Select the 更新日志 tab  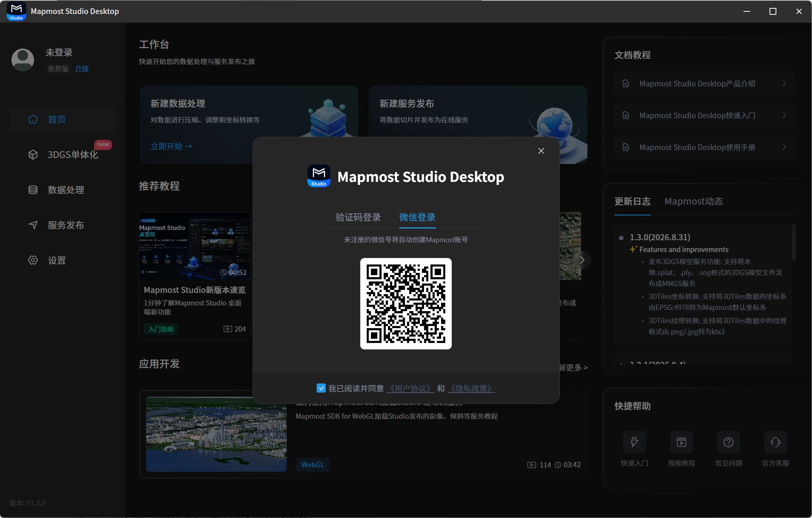pyautogui.click(x=632, y=202)
